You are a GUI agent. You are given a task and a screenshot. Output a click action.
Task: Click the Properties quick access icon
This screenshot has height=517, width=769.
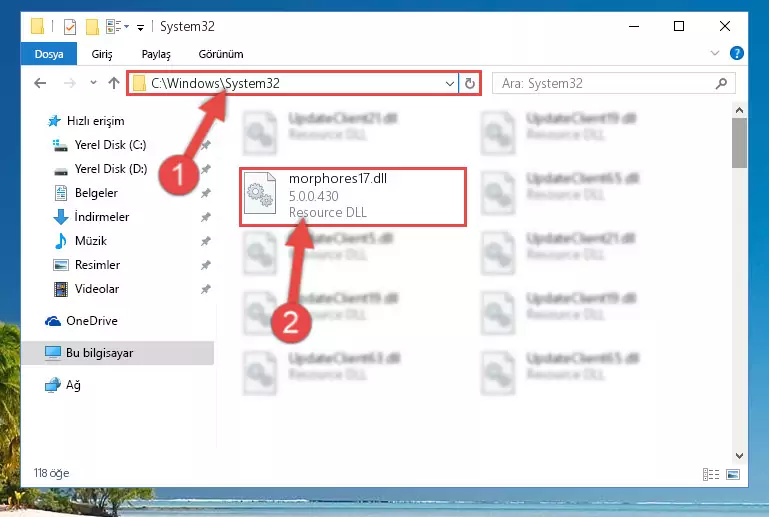click(x=70, y=26)
